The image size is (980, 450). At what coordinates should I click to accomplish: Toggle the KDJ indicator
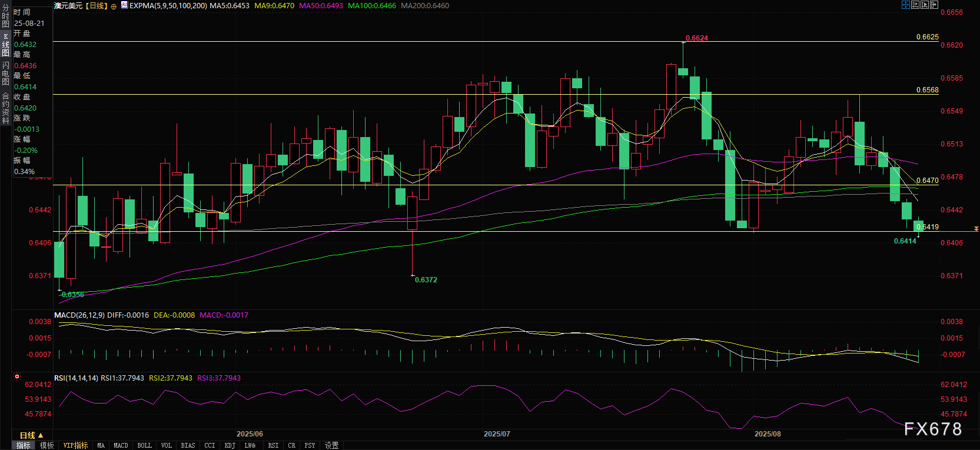(x=230, y=445)
